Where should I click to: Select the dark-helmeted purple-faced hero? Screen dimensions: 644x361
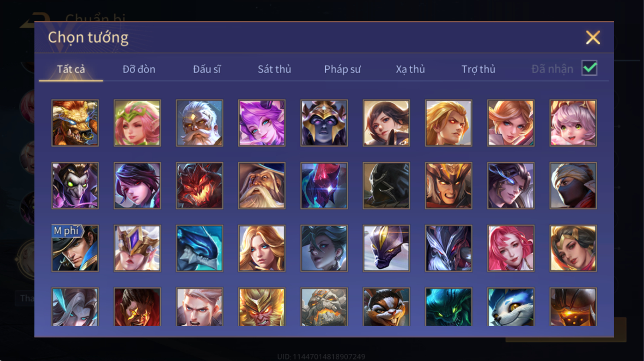(324, 123)
